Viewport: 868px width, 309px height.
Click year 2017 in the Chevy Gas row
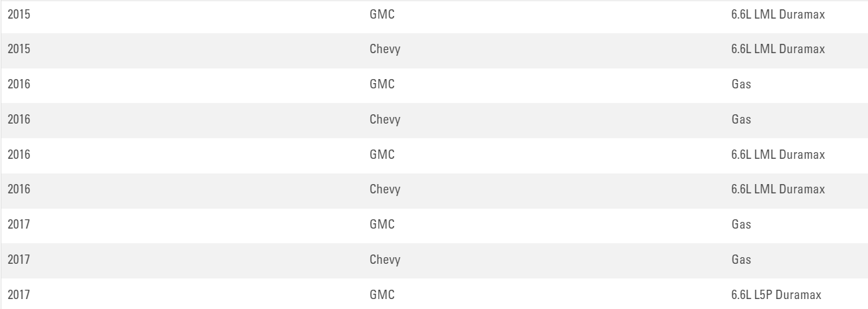pos(17,260)
